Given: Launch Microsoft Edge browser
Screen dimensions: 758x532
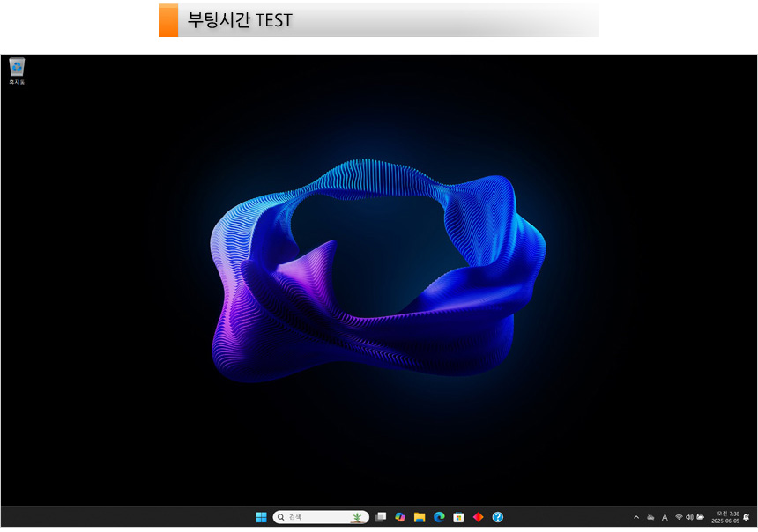Looking at the screenshot, I should pos(439,517).
